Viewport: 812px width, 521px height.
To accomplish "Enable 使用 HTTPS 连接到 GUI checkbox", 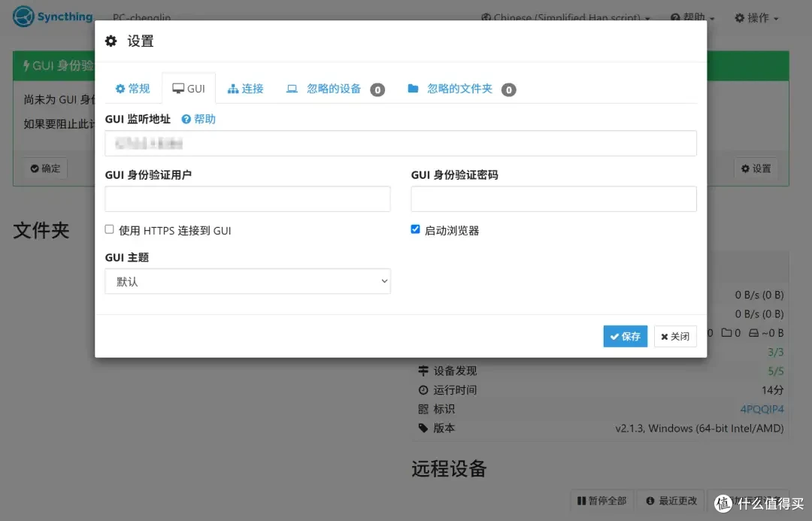I will click(109, 229).
